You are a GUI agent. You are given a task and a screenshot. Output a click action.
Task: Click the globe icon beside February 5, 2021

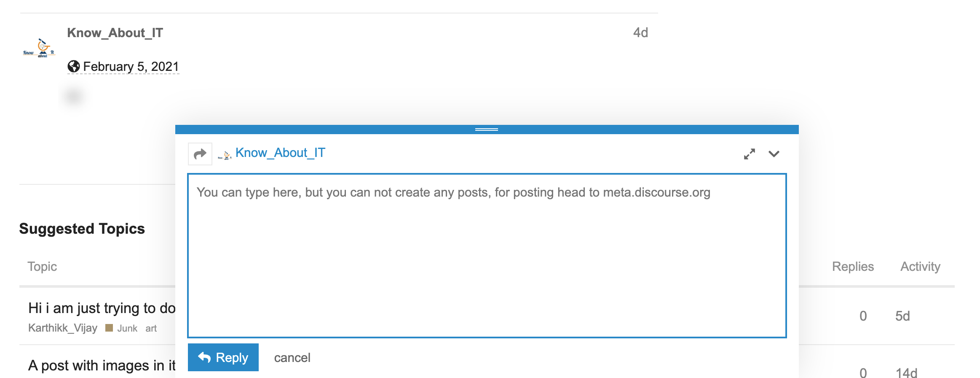74,67
